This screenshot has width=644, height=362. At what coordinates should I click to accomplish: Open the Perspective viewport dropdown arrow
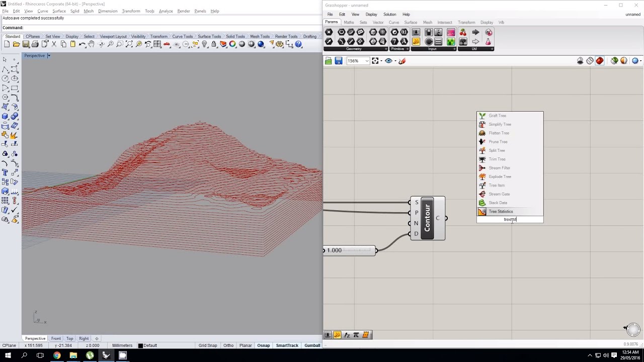point(49,55)
